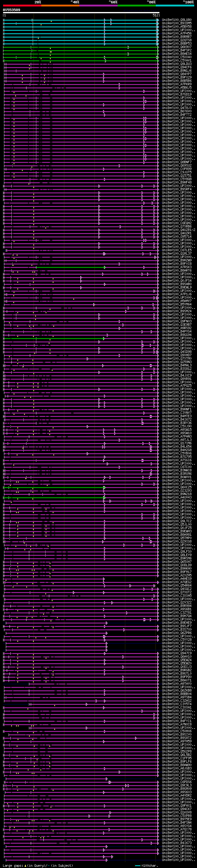Select the UniRef100_C5YAV1 entry
This screenshot has height=868, width=197.
(x=177, y=60)
